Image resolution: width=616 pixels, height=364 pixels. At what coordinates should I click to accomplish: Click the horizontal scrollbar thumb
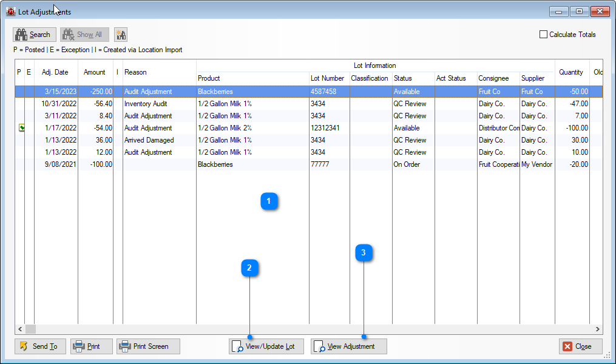(30, 329)
